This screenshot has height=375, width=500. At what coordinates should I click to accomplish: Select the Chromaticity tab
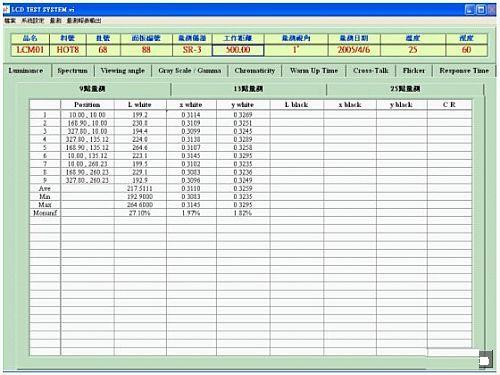point(255,71)
